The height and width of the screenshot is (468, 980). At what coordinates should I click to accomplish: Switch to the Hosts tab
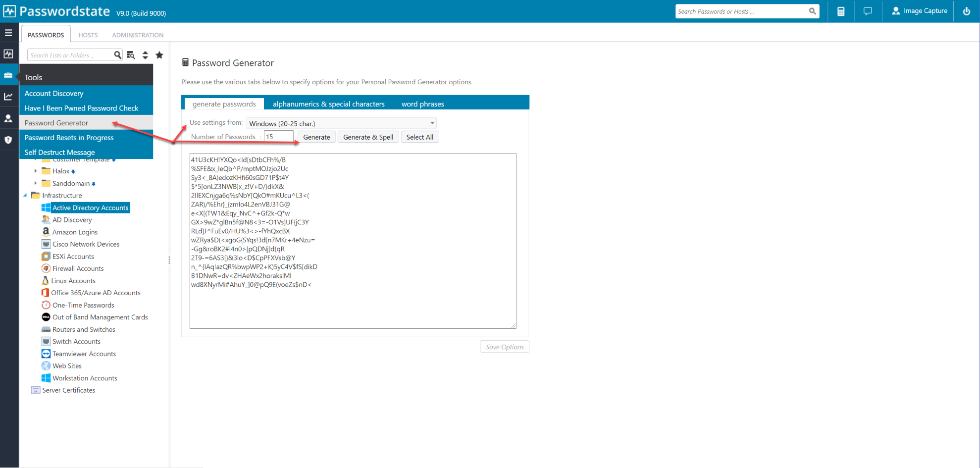[88, 35]
